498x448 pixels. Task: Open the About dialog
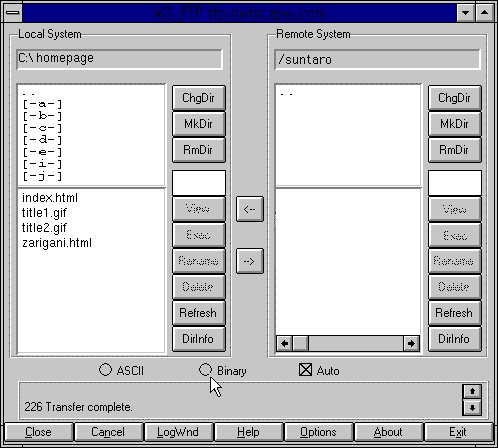(x=388, y=432)
